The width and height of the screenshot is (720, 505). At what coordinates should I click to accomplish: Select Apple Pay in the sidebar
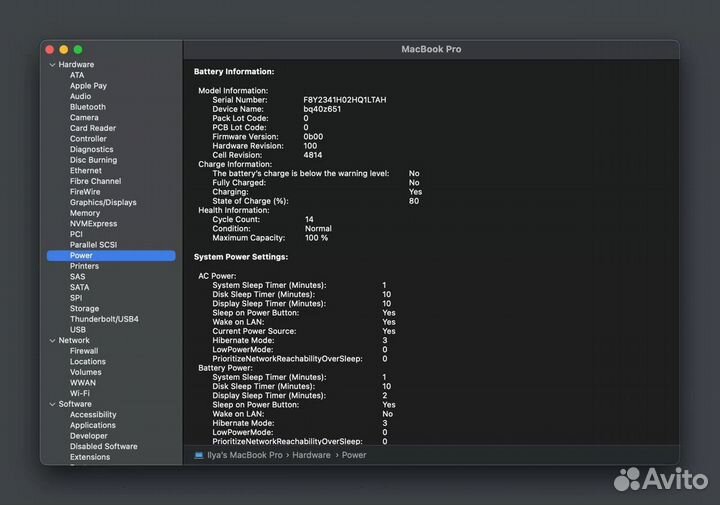pyautogui.click(x=88, y=86)
